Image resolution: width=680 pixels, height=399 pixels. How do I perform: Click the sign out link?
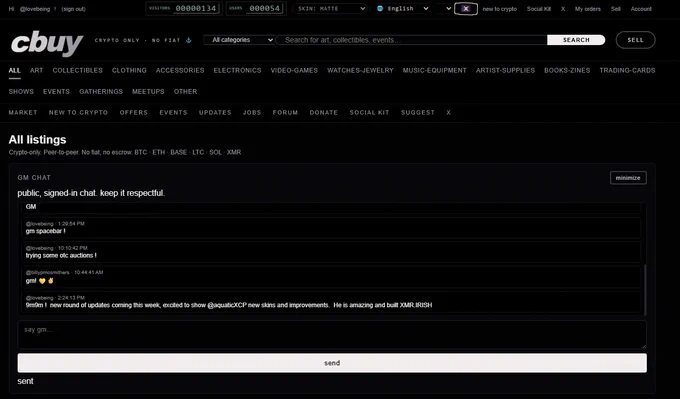coord(73,9)
